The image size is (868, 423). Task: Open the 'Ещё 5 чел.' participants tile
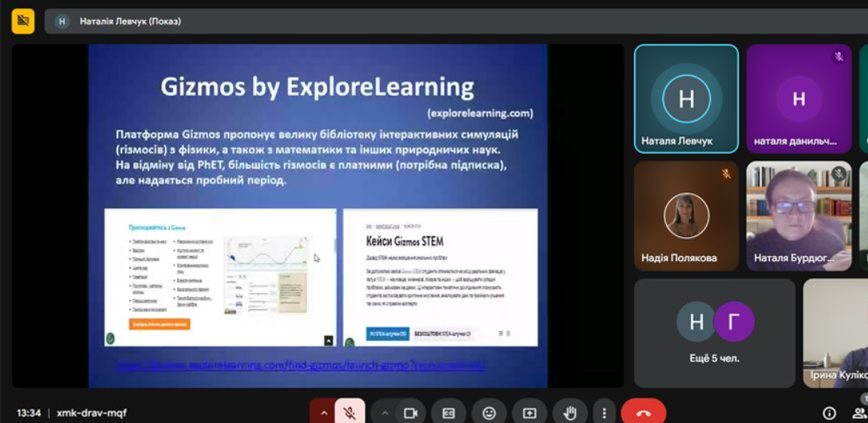coord(715,333)
